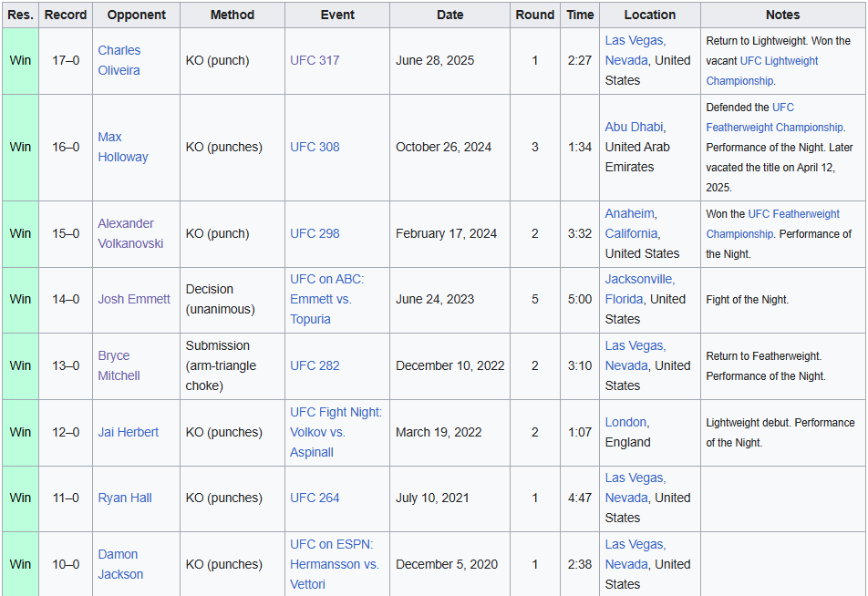
Task: Open Nevada link in UFC 317 row
Action: (x=626, y=60)
